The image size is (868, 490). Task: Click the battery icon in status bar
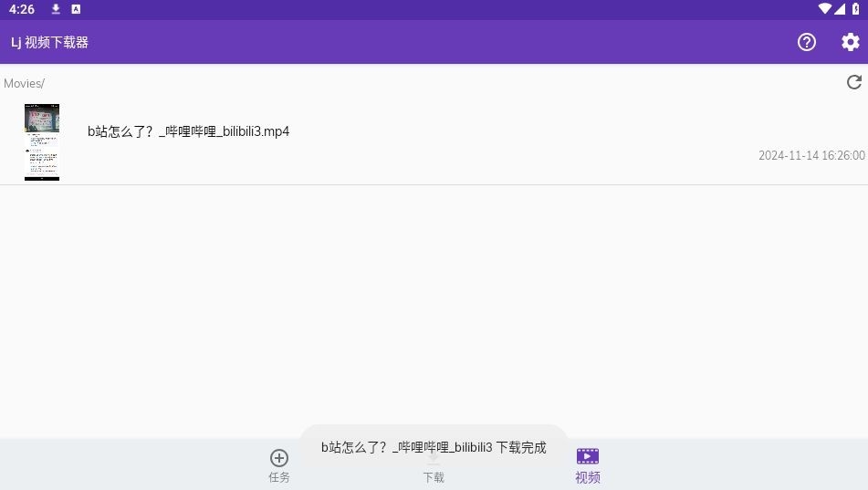pyautogui.click(x=855, y=9)
